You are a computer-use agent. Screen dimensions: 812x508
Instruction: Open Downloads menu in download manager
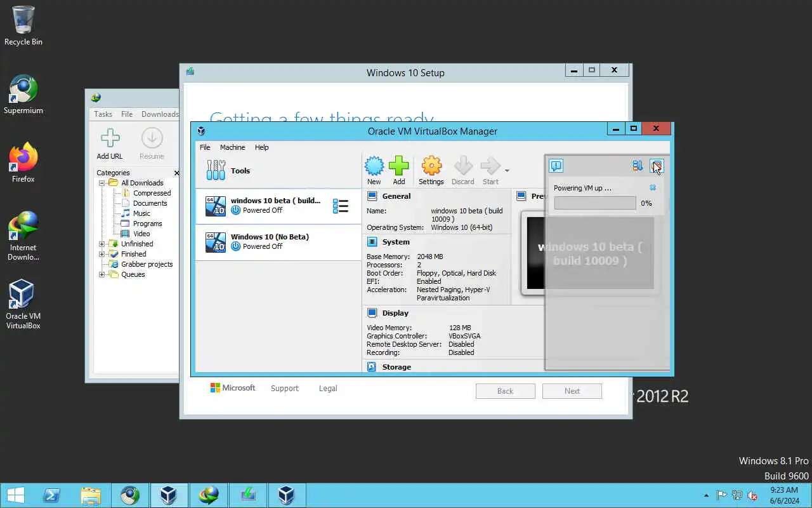(160, 114)
